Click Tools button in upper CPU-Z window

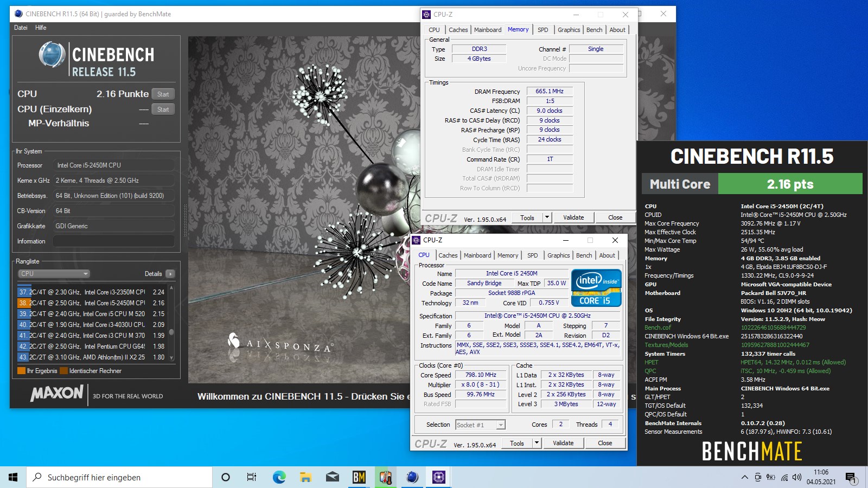(x=527, y=217)
